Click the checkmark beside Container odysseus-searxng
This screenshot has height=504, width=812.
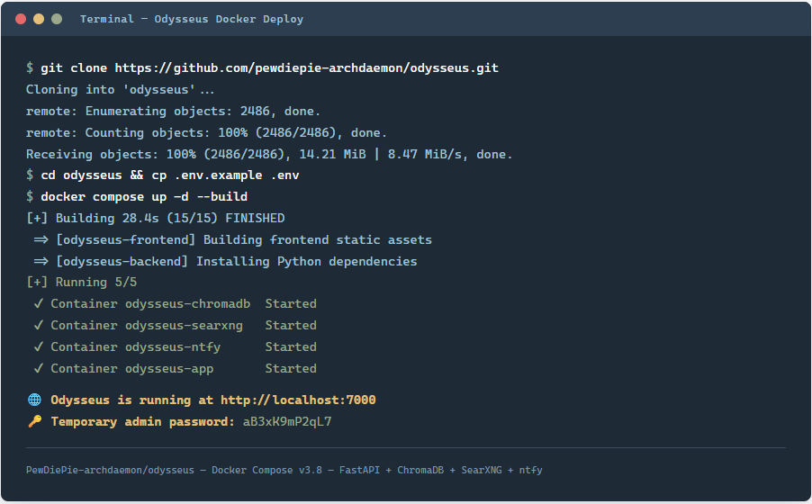click(x=39, y=325)
